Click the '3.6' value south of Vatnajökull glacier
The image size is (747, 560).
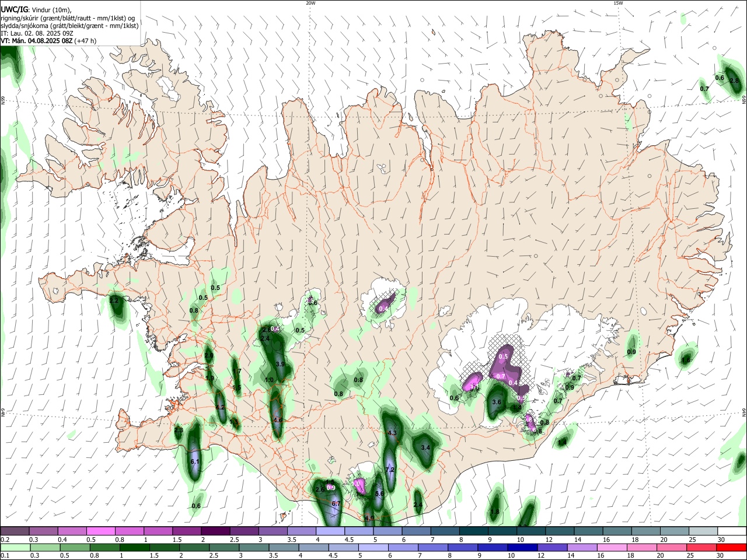(497, 402)
